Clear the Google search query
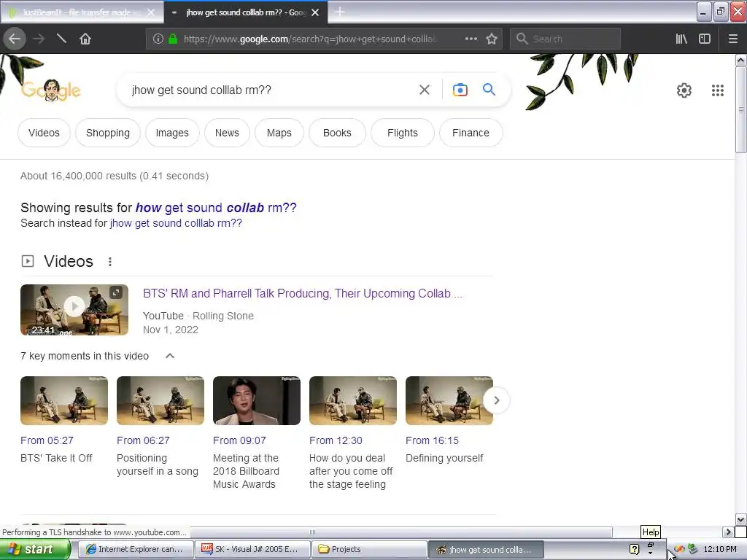747x560 pixels. click(x=425, y=90)
